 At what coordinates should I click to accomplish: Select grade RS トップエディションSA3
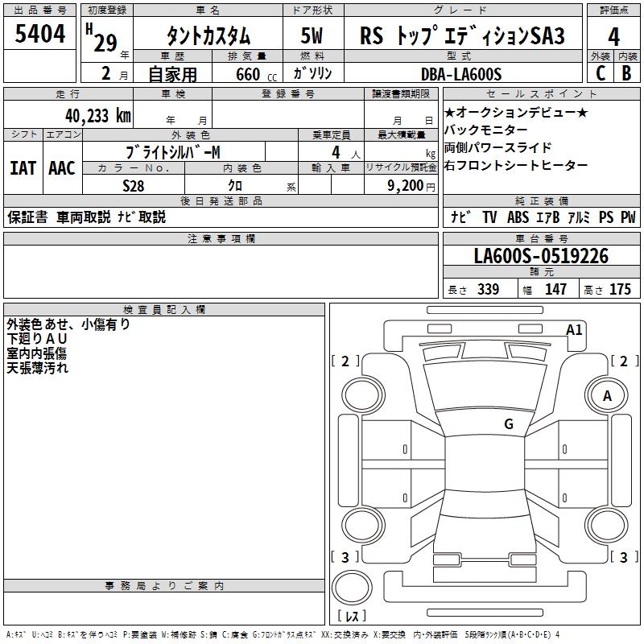point(462,35)
